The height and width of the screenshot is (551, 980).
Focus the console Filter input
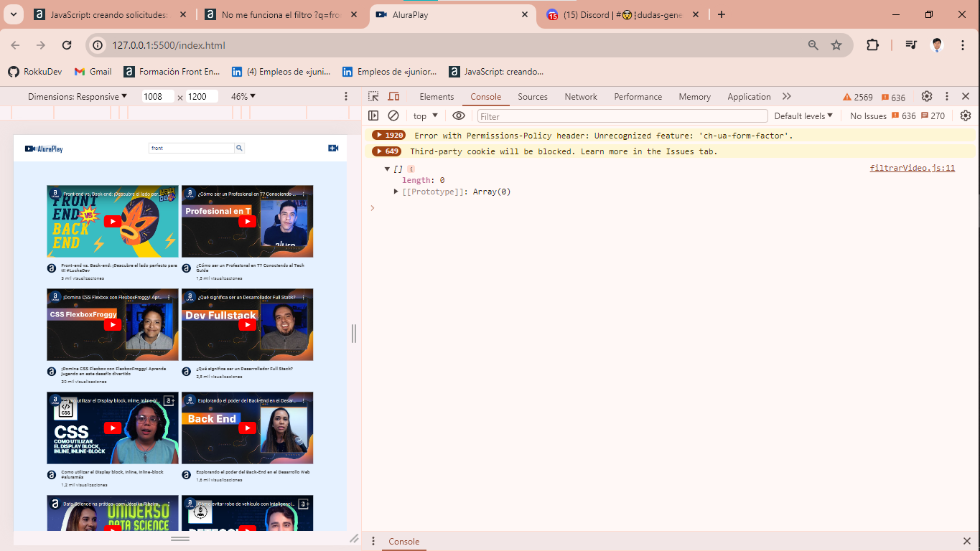point(622,116)
